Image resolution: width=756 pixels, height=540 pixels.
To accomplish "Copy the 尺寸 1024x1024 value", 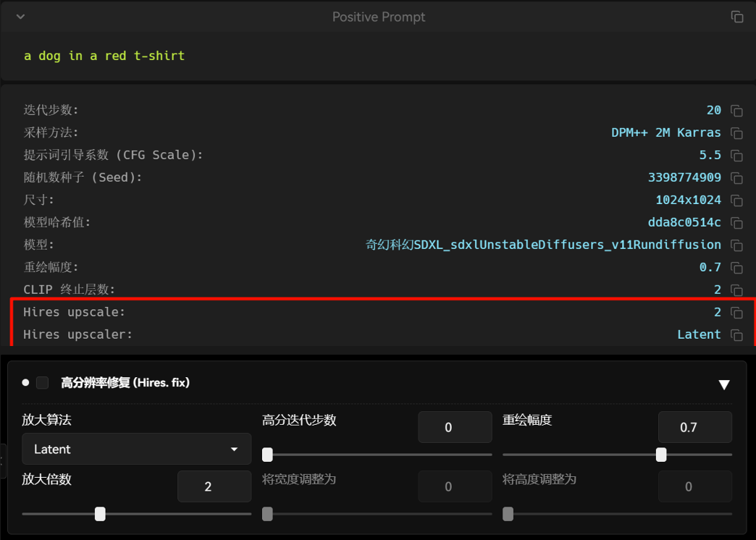I will [736, 200].
